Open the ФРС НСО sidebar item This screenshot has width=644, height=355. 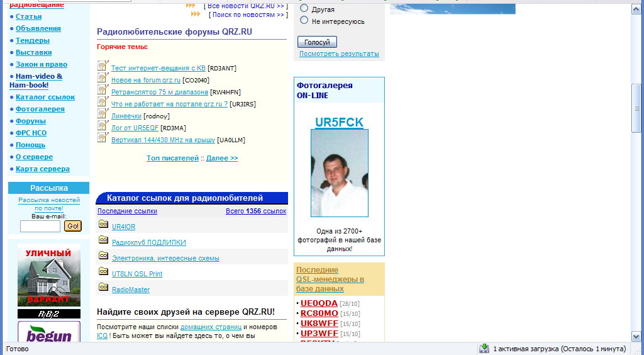click(31, 133)
